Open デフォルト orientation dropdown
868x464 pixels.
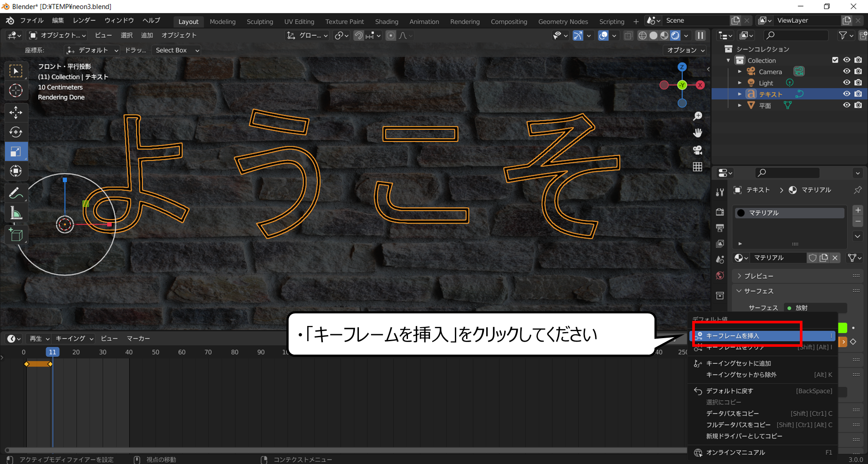click(x=92, y=50)
